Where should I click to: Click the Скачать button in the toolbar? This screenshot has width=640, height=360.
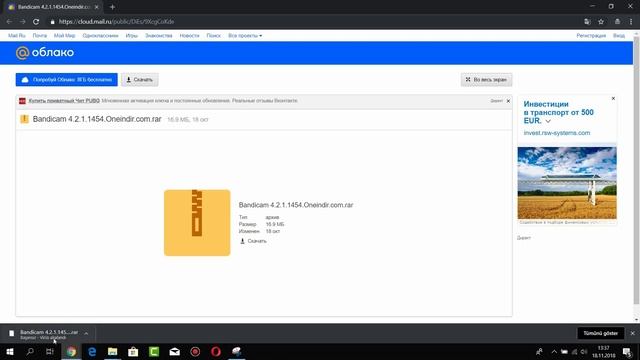point(140,80)
